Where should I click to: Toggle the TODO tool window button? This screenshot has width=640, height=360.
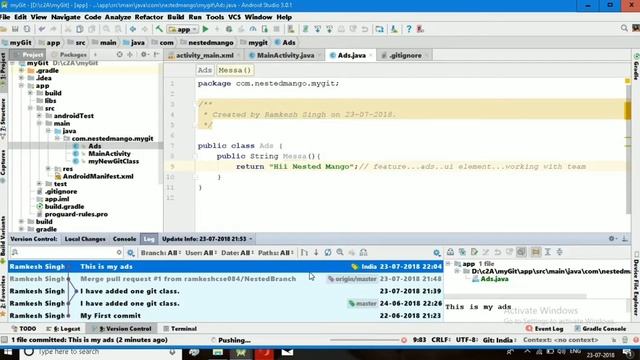[x=24, y=329]
